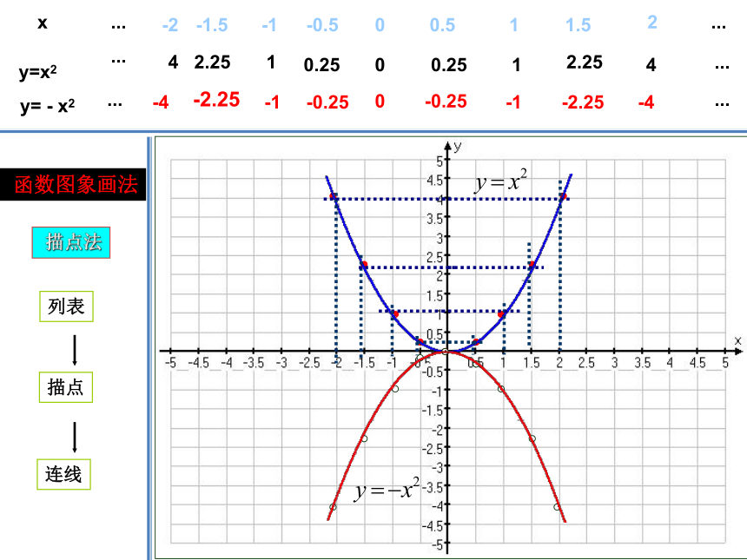Viewport: 747px width, 560px height.
Task: Click black 0.25 under the x = -0.5 column
Action: tap(321, 65)
